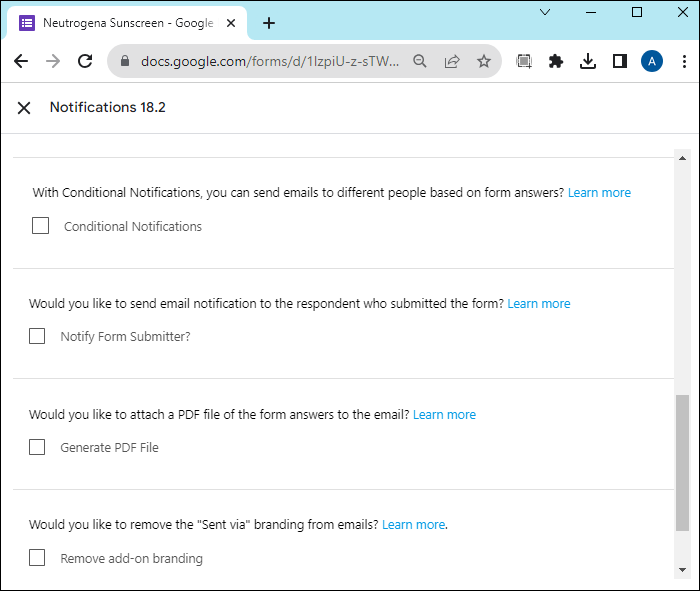Open the Chrome profile avatar

[652, 62]
